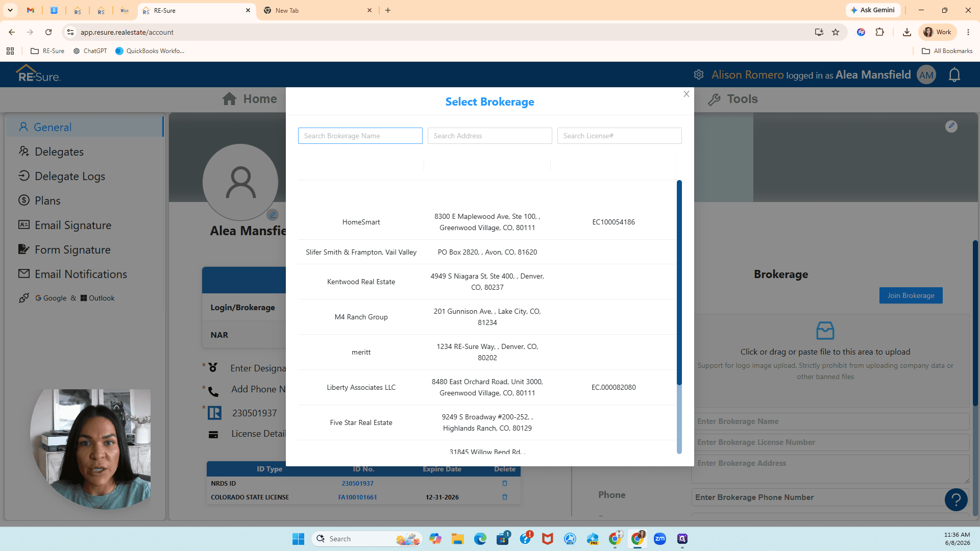Close the Select Brokerage dialog

click(687, 94)
